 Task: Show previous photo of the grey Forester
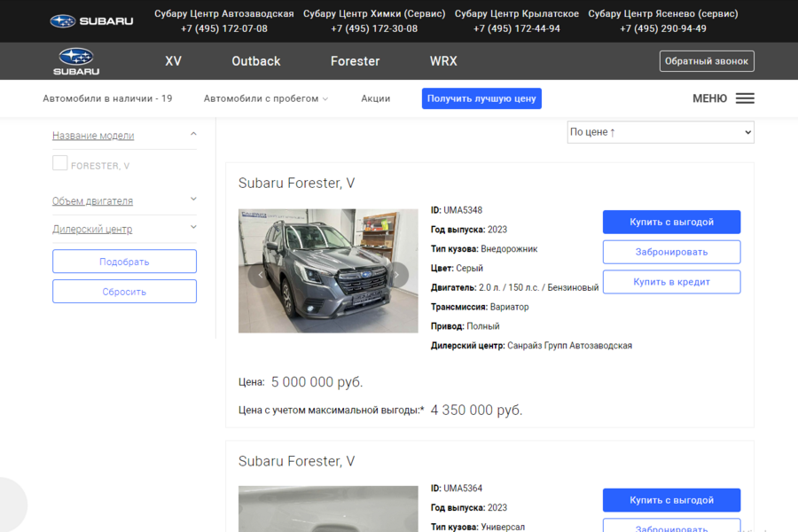260,275
